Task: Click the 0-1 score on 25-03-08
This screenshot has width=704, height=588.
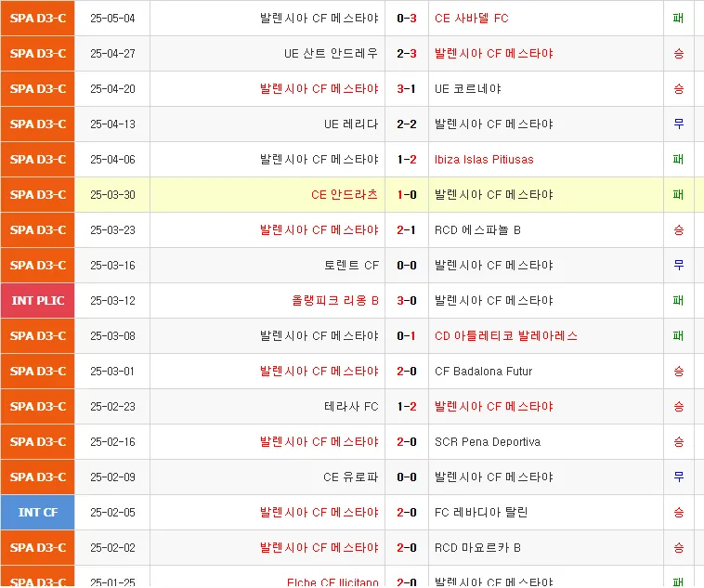Action: (406, 336)
